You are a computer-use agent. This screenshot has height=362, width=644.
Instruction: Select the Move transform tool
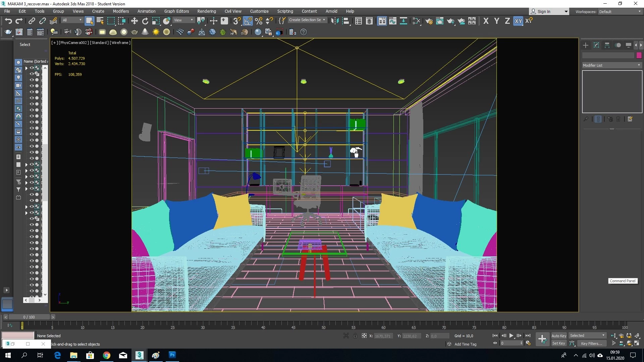[134, 21]
